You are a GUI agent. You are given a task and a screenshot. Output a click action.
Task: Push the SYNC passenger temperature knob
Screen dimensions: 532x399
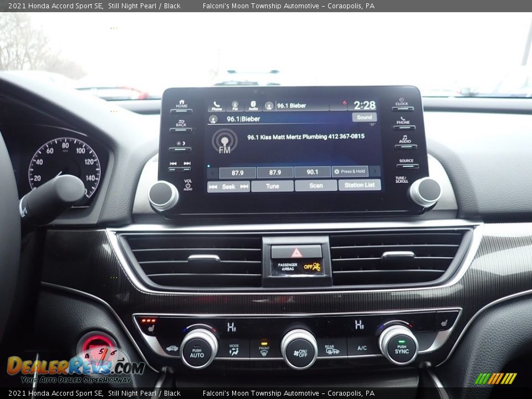[398, 345]
